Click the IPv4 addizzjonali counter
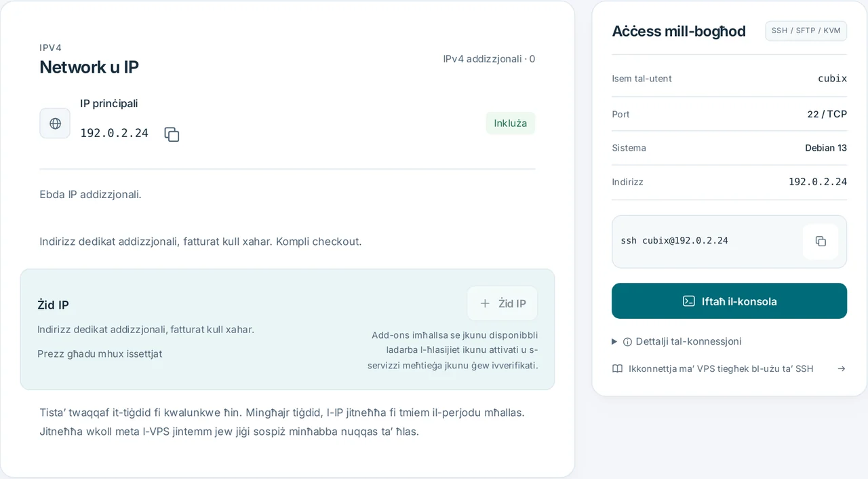Image resolution: width=868 pixels, height=479 pixels. click(x=489, y=59)
